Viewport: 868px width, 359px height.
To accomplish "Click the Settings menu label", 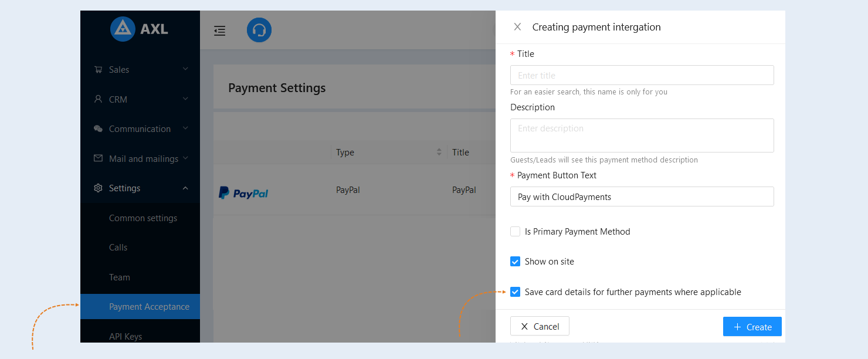I will tap(124, 188).
